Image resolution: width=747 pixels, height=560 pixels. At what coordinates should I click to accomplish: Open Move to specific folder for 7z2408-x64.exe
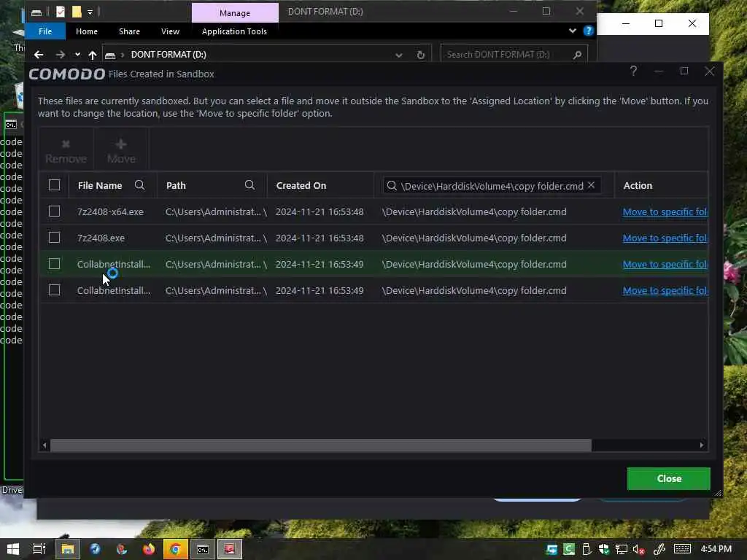point(665,212)
